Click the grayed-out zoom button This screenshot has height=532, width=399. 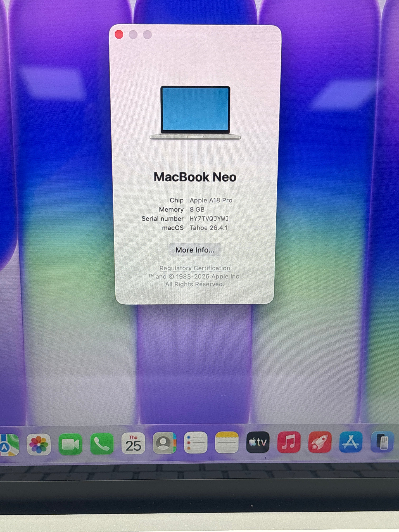pyautogui.click(x=147, y=34)
